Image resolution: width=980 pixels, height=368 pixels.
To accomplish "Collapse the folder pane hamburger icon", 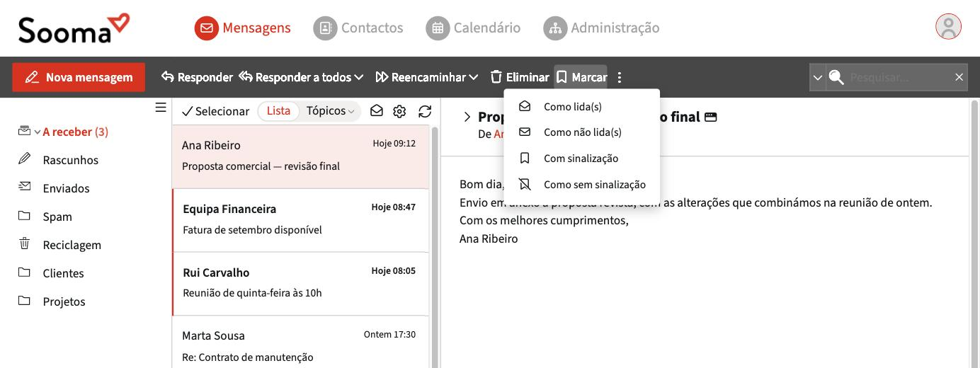I will 161,108.
